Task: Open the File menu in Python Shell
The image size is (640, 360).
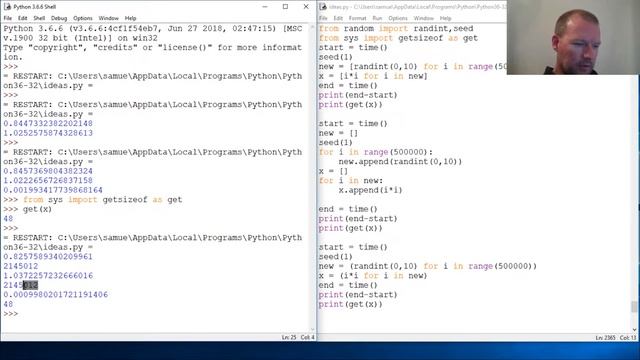Action: point(8,18)
